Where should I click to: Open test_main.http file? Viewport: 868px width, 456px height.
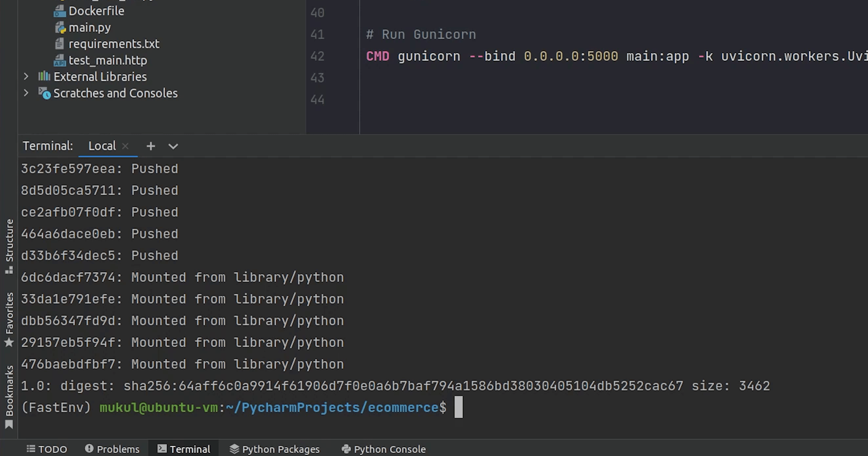[x=108, y=61]
